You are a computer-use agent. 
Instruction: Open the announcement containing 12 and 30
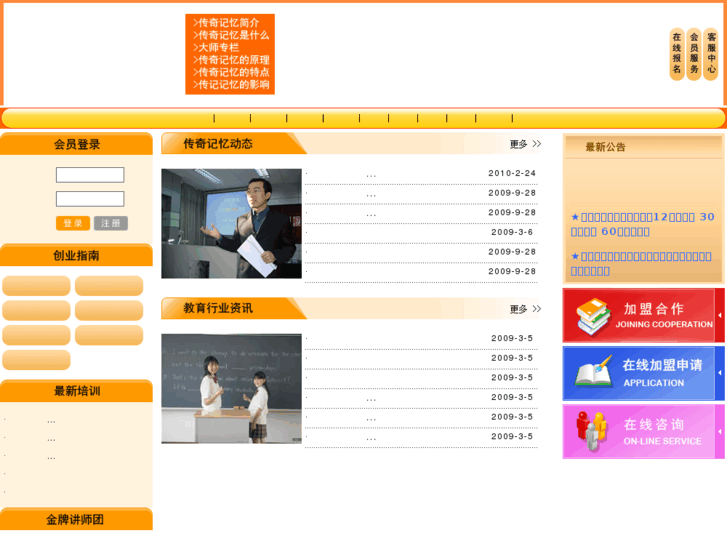click(643, 224)
